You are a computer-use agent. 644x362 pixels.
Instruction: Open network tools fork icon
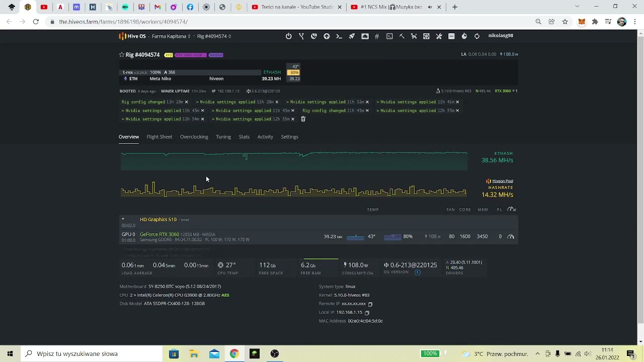(x=301, y=36)
